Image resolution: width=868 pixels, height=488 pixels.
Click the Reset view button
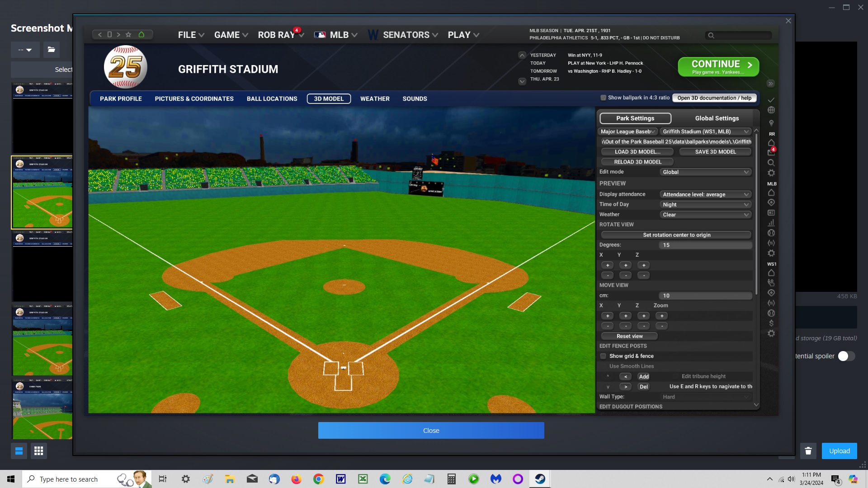[x=629, y=336]
